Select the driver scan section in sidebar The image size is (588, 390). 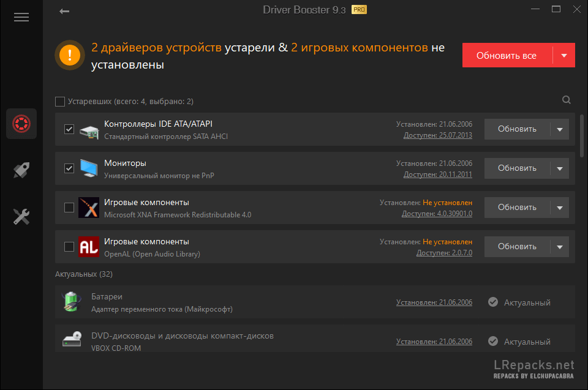click(21, 124)
